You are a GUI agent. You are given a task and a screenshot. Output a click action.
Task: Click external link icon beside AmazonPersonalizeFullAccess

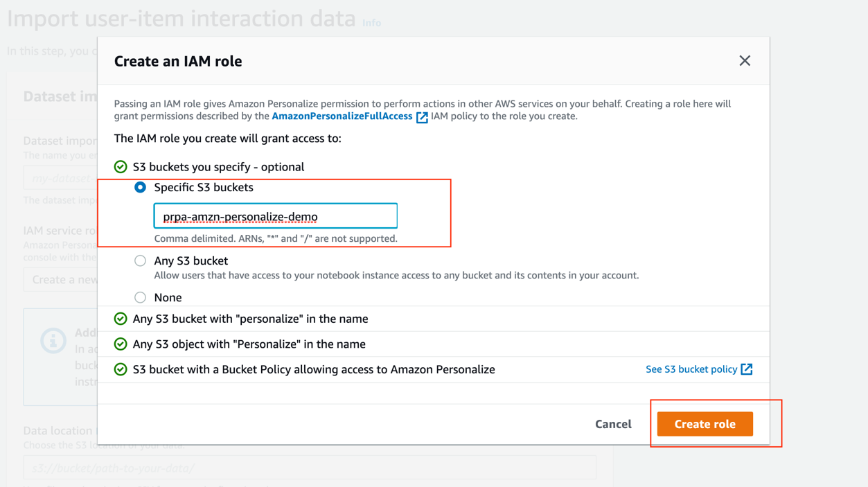[422, 117]
